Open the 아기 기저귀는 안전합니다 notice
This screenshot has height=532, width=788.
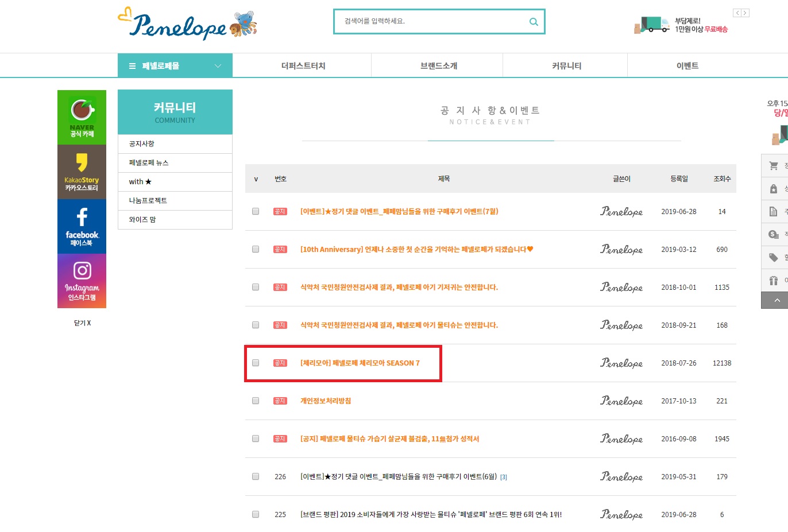click(399, 287)
